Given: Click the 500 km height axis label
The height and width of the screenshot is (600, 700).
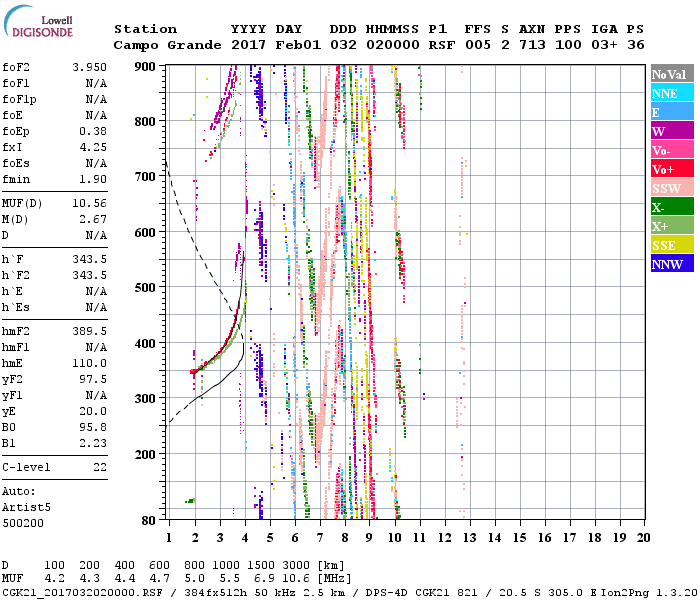Looking at the screenshot, I should (x=145, y=288).
